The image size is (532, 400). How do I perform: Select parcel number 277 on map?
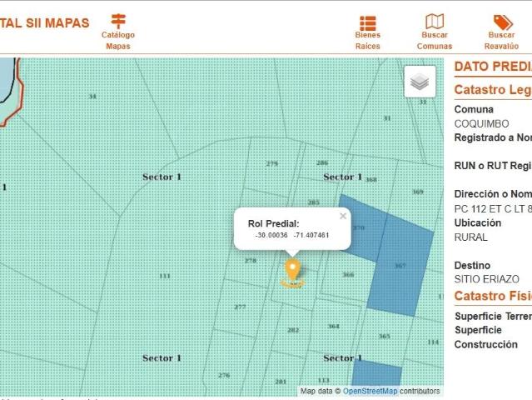click(x=240, y=307)
